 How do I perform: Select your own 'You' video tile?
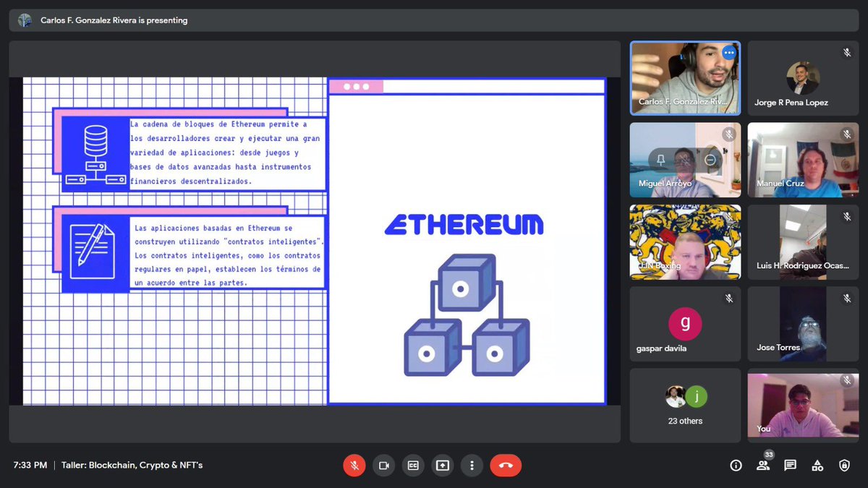tap(803, 405)
